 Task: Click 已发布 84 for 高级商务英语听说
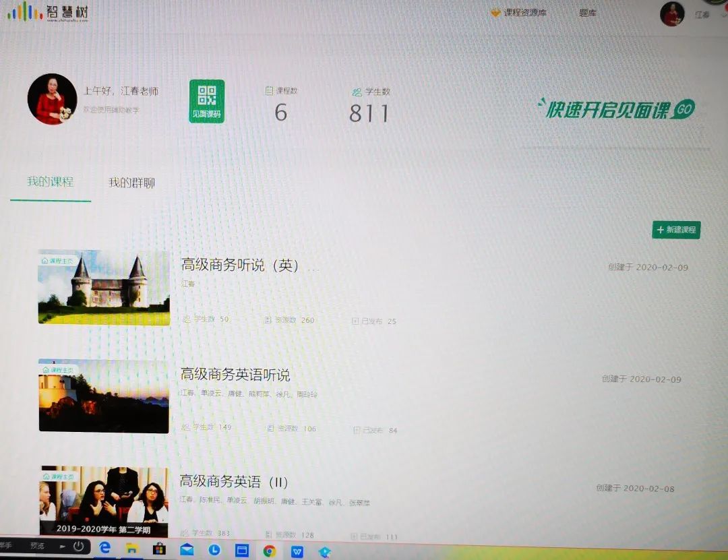375,431
